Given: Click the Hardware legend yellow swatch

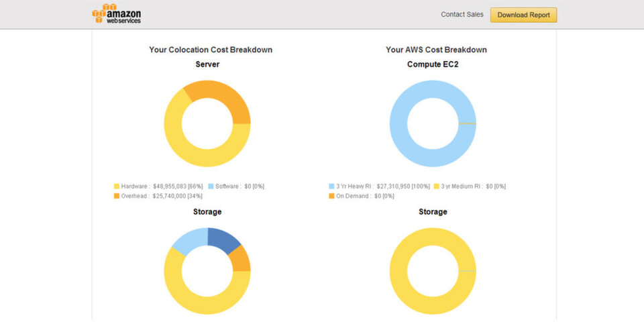Looking at the screenshot, I should [117, 186].
